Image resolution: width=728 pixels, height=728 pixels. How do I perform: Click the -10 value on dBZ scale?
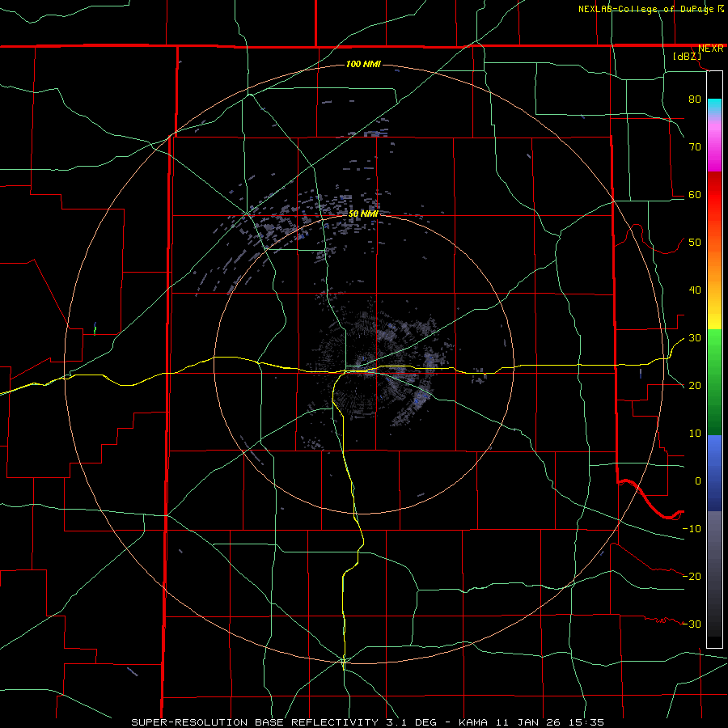pos(692,528)
